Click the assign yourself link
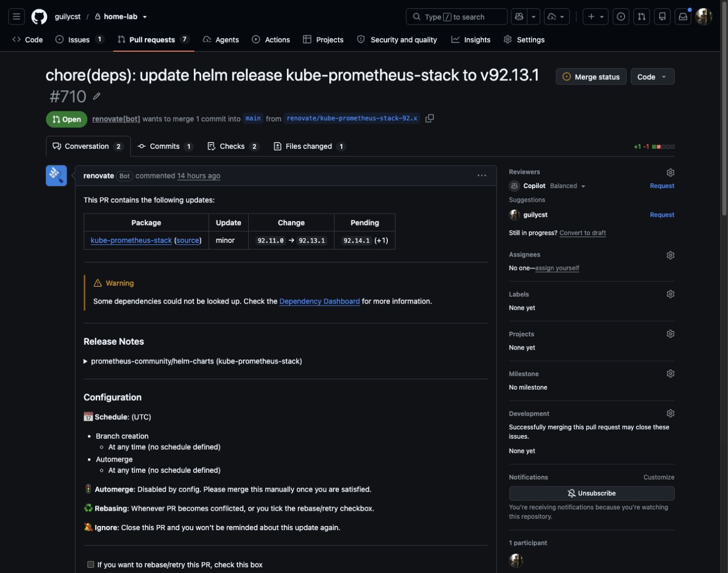Image resolution: width=728 pixels, height=573 pixels. 557,268
